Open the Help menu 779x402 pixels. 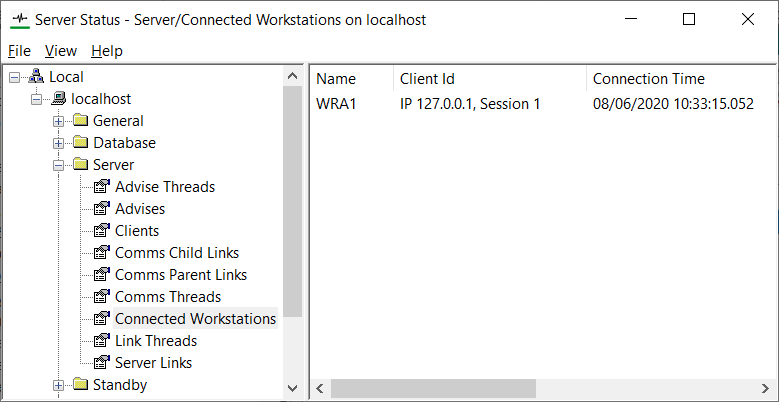[107, 51]
